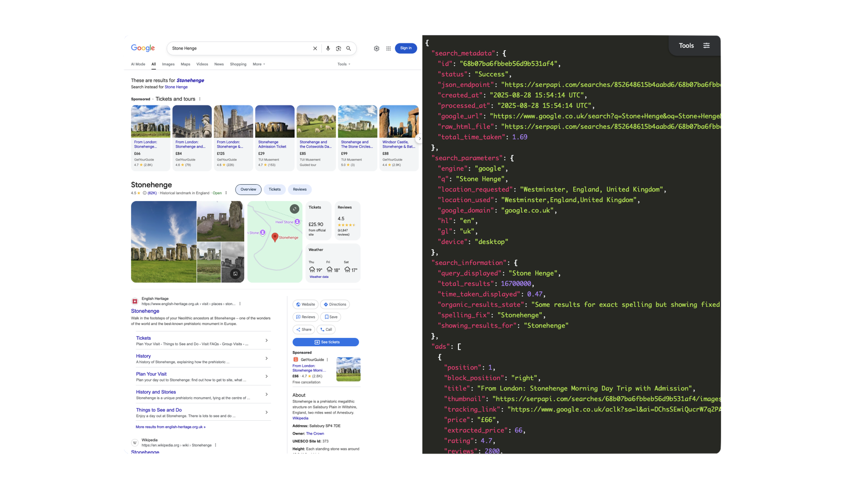Clear search text with X icon
The image size is (868, 488).
[315, 48]
